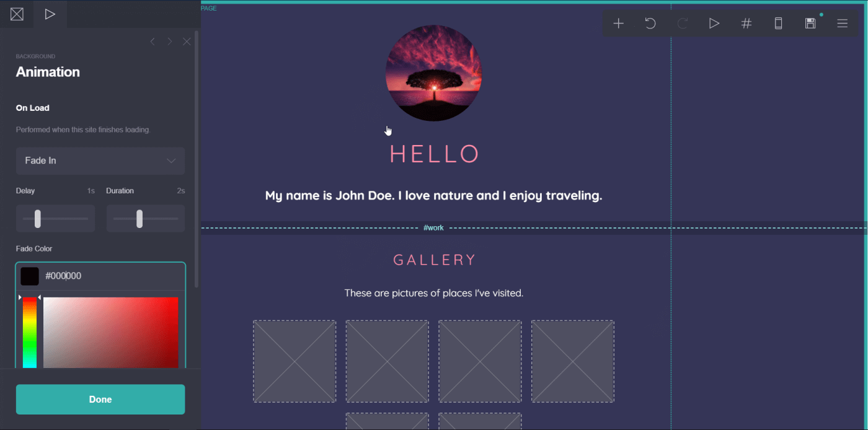Screen dimensions: 868x430
Task: Pick a shade in the red saturation square
Action: coord(110,333)
